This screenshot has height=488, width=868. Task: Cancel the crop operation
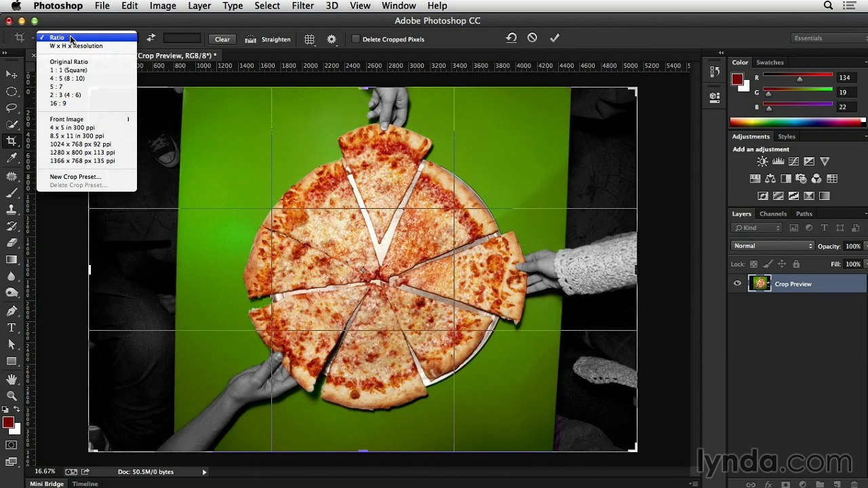(532, 38)
